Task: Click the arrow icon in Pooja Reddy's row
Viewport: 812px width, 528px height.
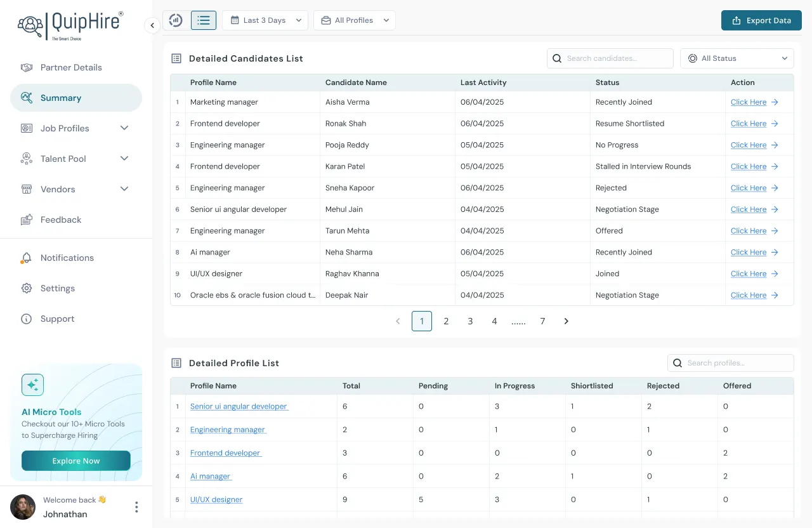Action: (x=775, y=145)
